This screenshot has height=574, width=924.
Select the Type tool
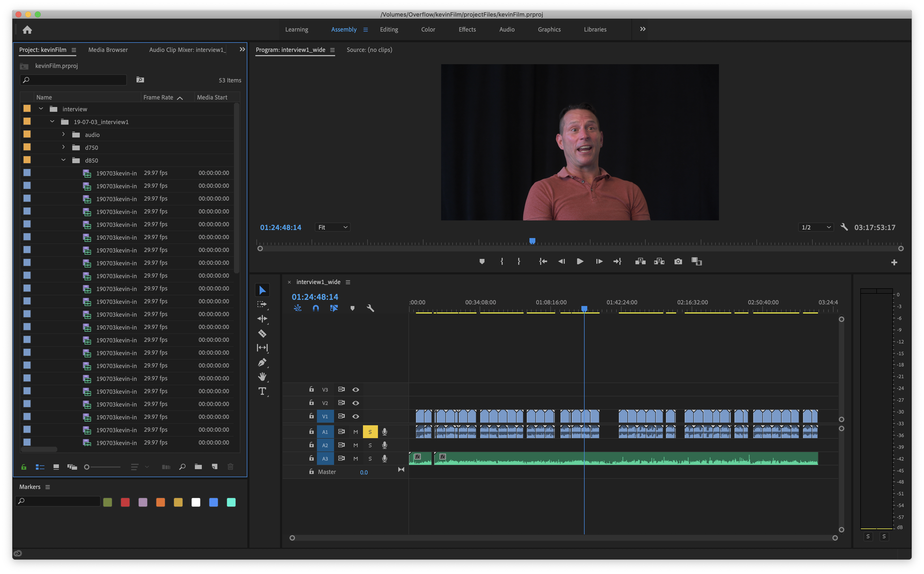pyautogui.click(x=262, y=391)
